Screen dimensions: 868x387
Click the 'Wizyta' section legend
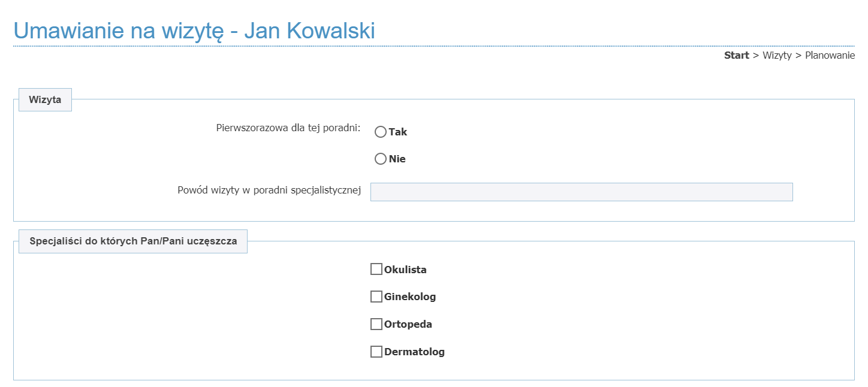click(45, 100)
